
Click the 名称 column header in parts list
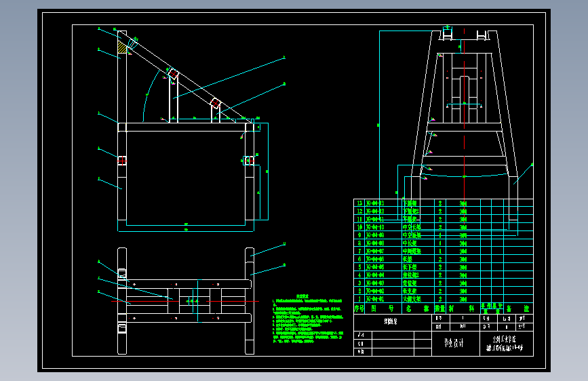pyautogui.click(x=417, y=308)
